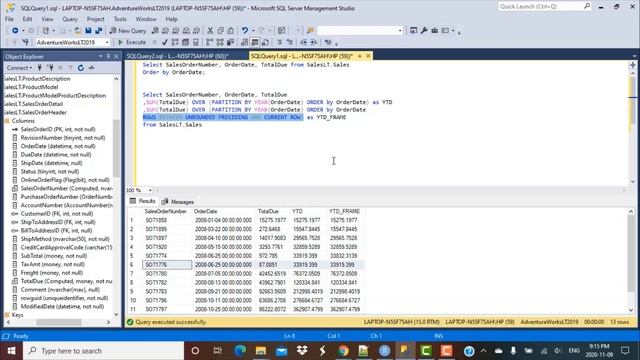Click the New Query toolbar button

pos(128,31)
